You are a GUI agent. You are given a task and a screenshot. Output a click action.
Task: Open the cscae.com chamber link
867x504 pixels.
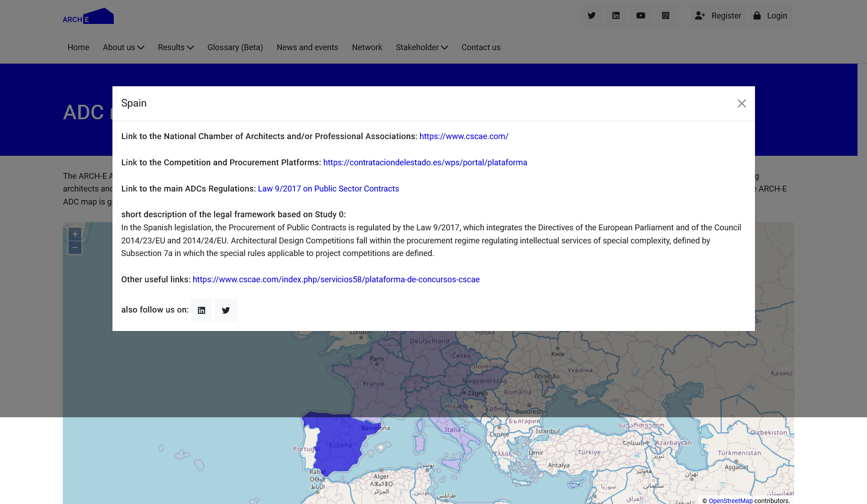tap(464, 136)
